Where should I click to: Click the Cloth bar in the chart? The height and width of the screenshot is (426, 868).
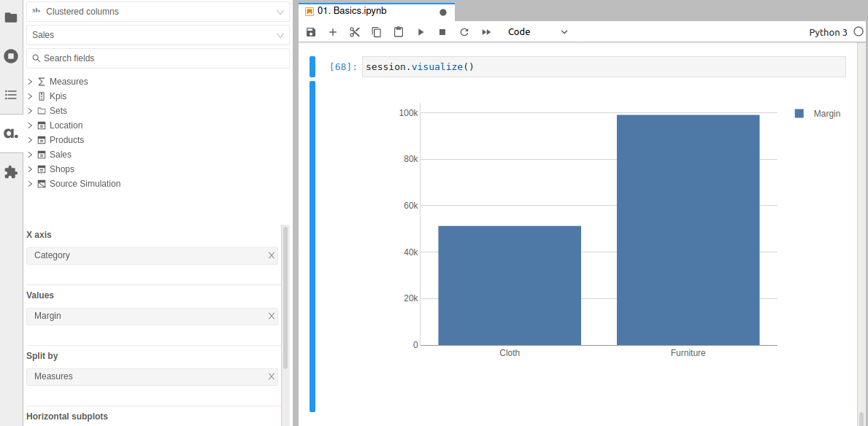click(x=510, y=285)
